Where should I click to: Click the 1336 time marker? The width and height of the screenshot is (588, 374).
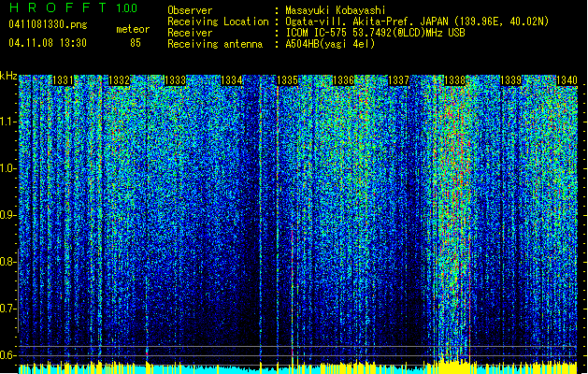coord(343,80)
